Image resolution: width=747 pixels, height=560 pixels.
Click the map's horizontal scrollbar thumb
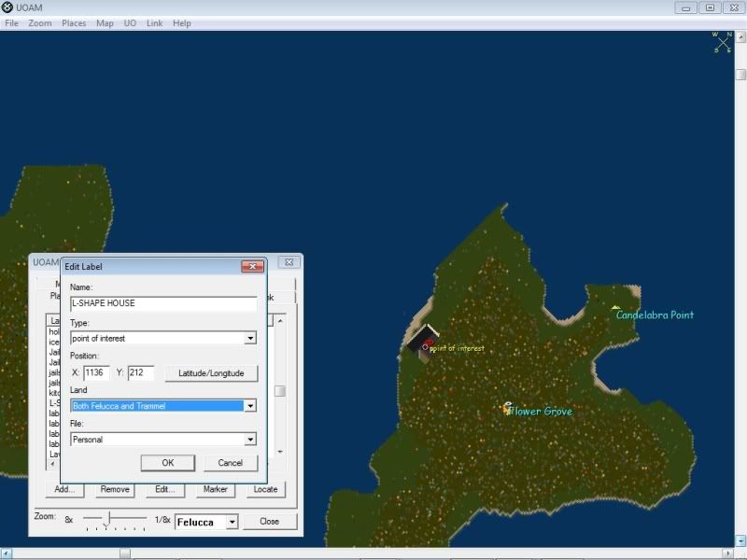click(125, 553)
